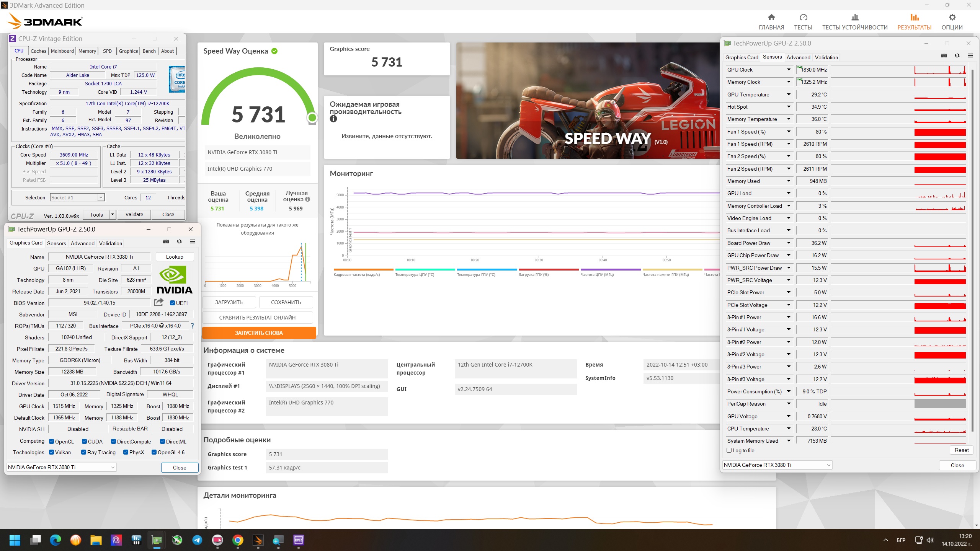Toggle the UEFI checkbox

pos(173,303)
